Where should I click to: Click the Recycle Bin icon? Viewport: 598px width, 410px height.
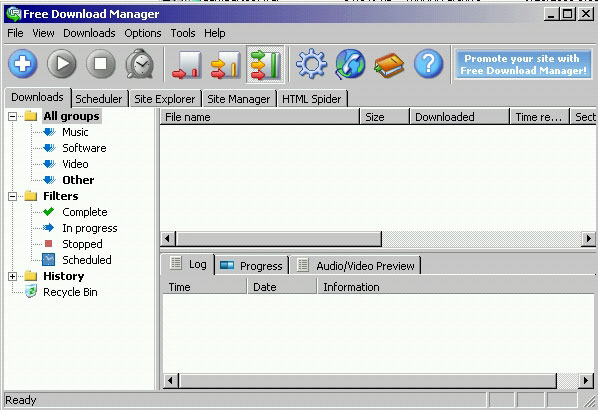click(x=31, y=291)
